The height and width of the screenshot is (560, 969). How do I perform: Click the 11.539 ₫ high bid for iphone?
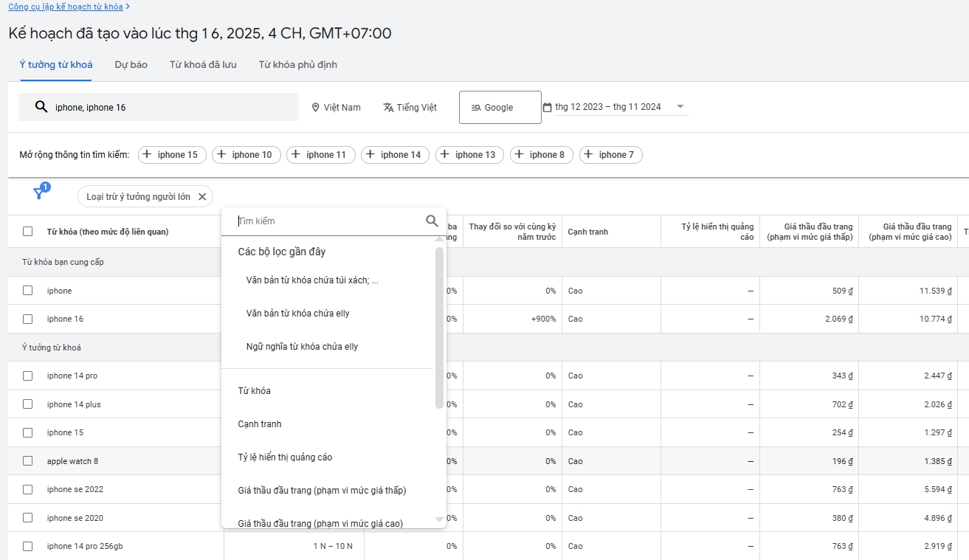[x=936, y=291]
